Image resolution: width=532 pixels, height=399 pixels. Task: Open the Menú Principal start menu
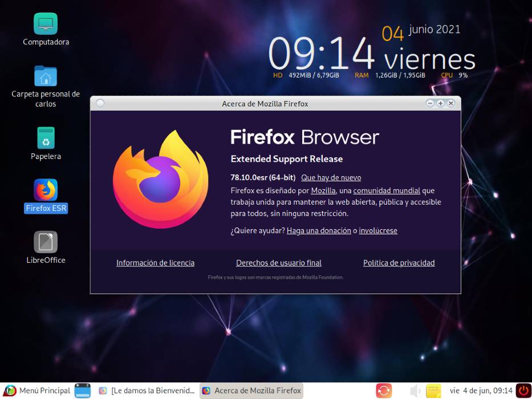tap(36, 390)
